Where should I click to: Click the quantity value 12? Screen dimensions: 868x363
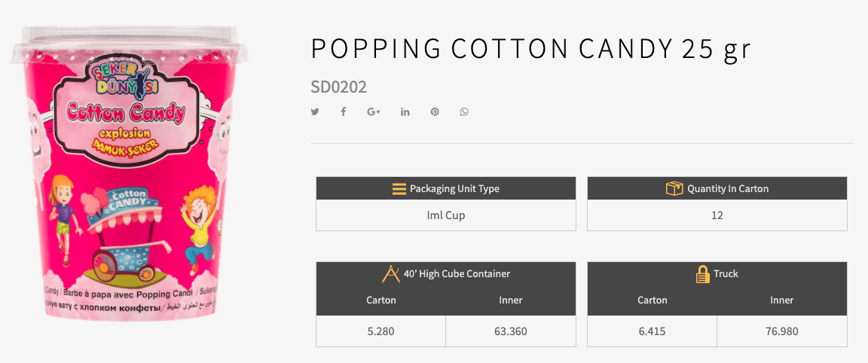click(x=717, y=215)
